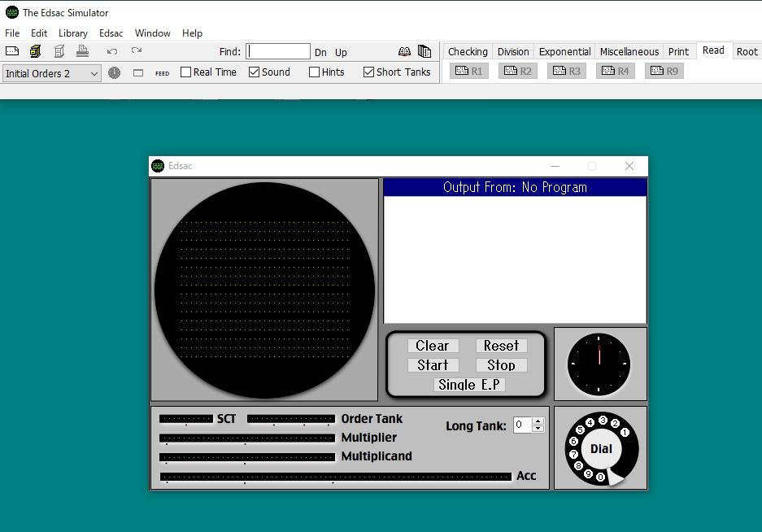Click the round clock icon beside Initial Orders
Viewport: 762px width, 532px height.
click(114, 73)
